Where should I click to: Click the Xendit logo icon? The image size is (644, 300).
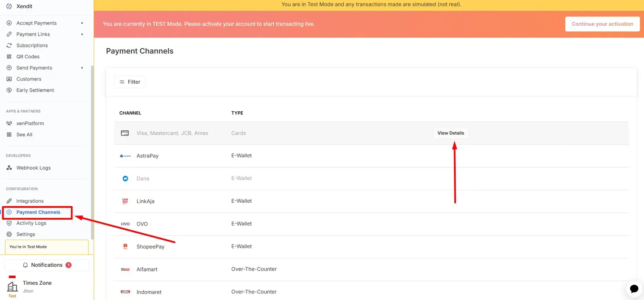[9, 6]
